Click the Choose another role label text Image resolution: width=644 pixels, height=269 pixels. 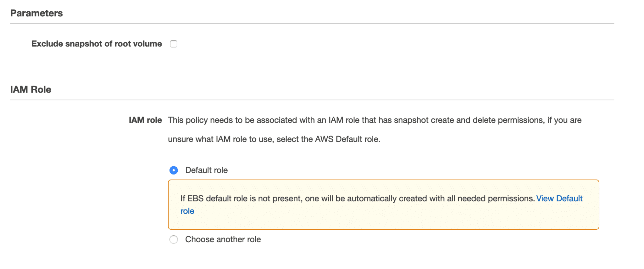tap(223, 239)
